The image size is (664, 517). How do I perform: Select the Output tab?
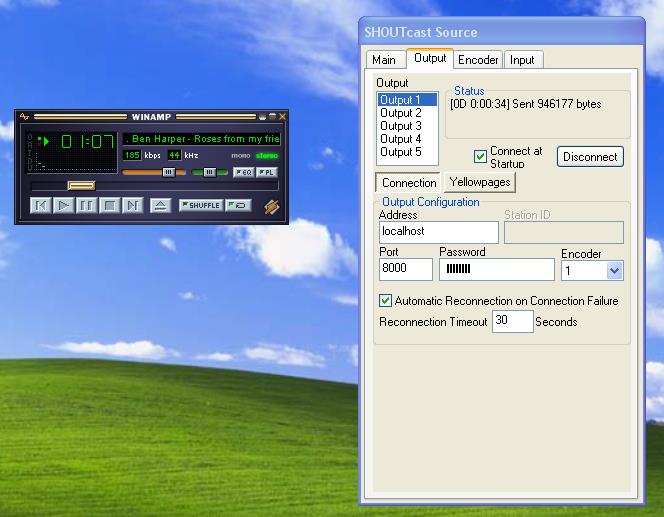coord(430,58)
